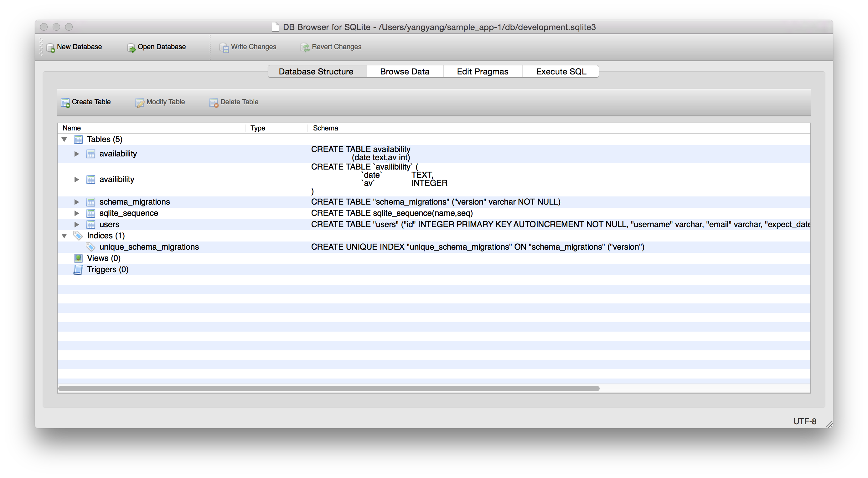Click the Write Changes disk icon
Screen dimensions: 868x478
pyautogui.click(x=224, y=48)
